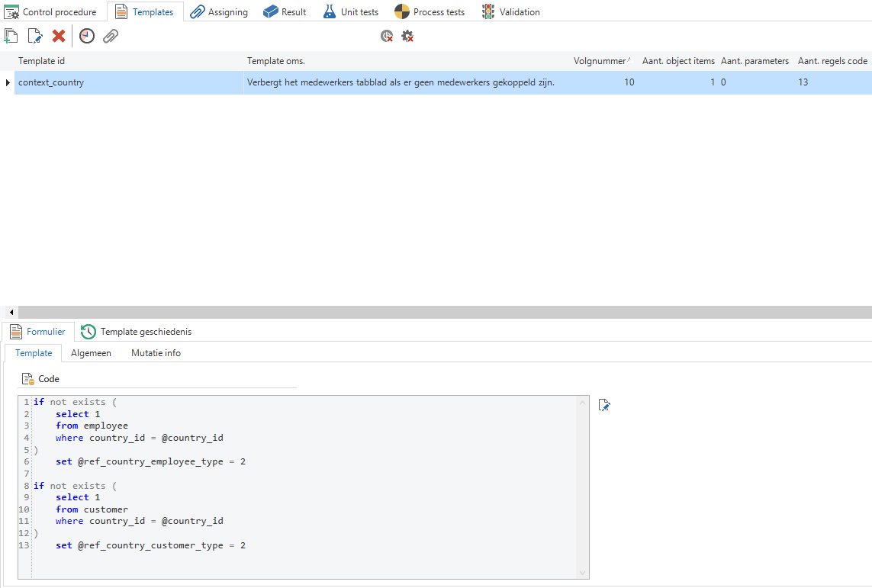Click the gear with red X icon

point(407,36)
